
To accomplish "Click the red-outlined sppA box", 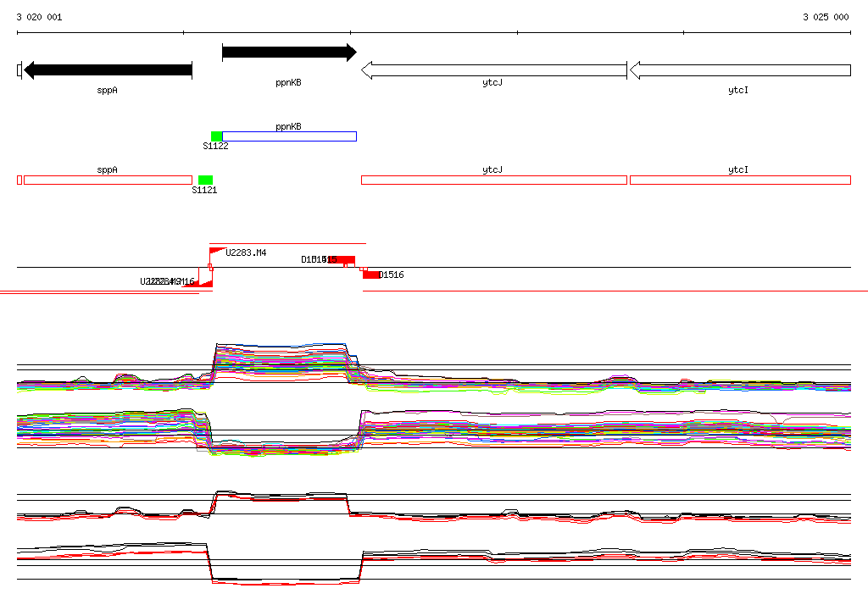I will [x=108, y=180].
